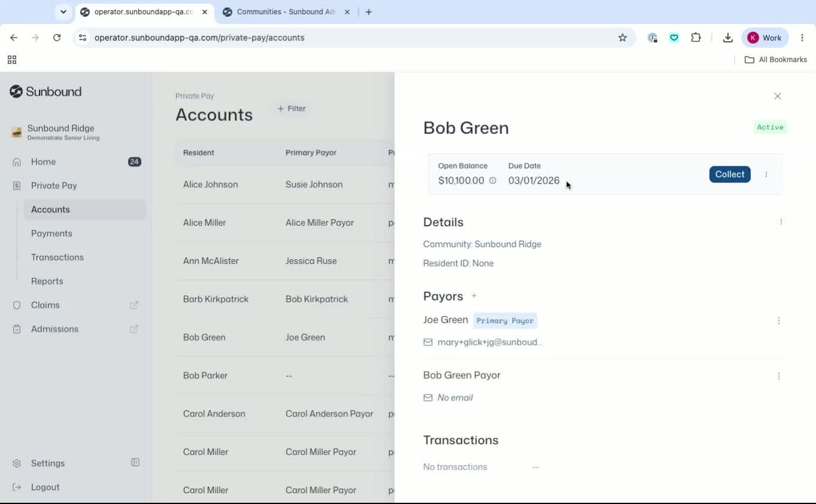Click the Sunbound logo icon
Screen dimensions: 816x504
coord(16,92)
